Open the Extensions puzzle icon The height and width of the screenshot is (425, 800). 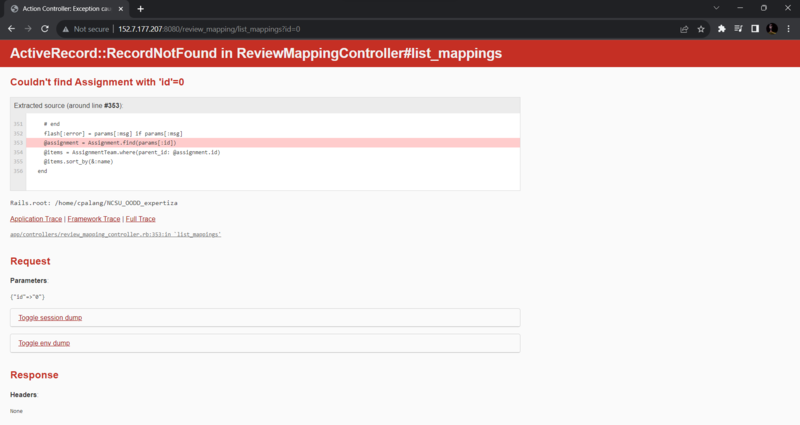coord(722,29)
